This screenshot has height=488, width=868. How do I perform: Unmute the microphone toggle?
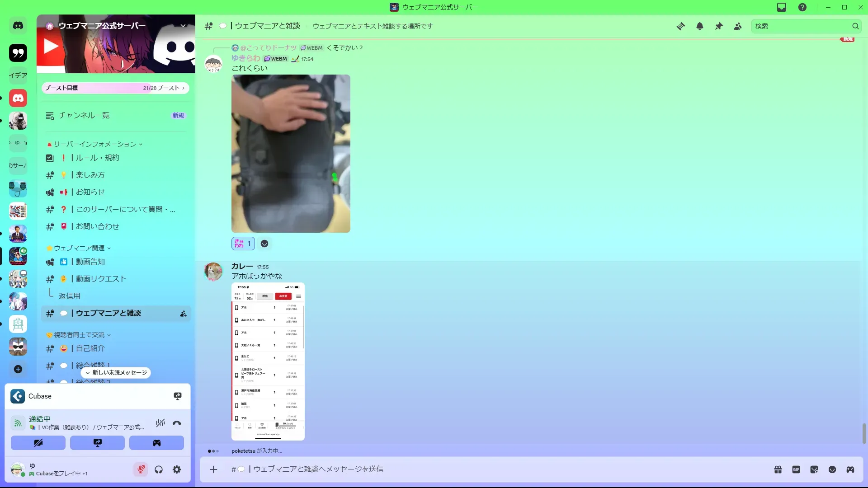(141, 469)
